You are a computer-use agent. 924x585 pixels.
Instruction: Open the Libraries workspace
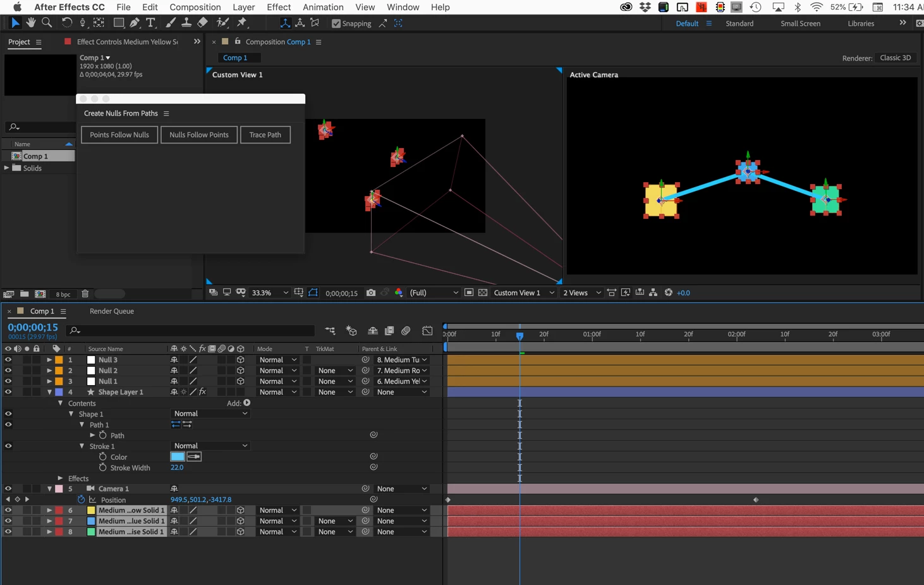pos(861,23)
